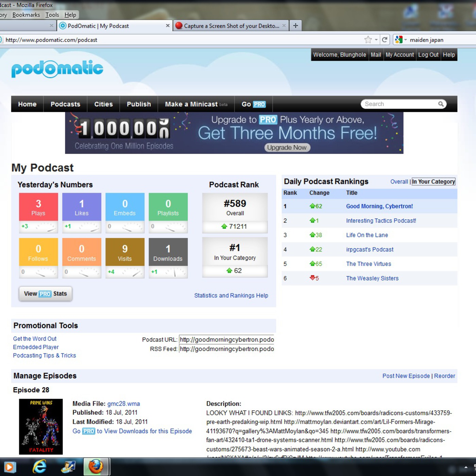This screenshot has height=476, width=476.
Task: Open Mail in top bar
Action: (x=376, y=55)
